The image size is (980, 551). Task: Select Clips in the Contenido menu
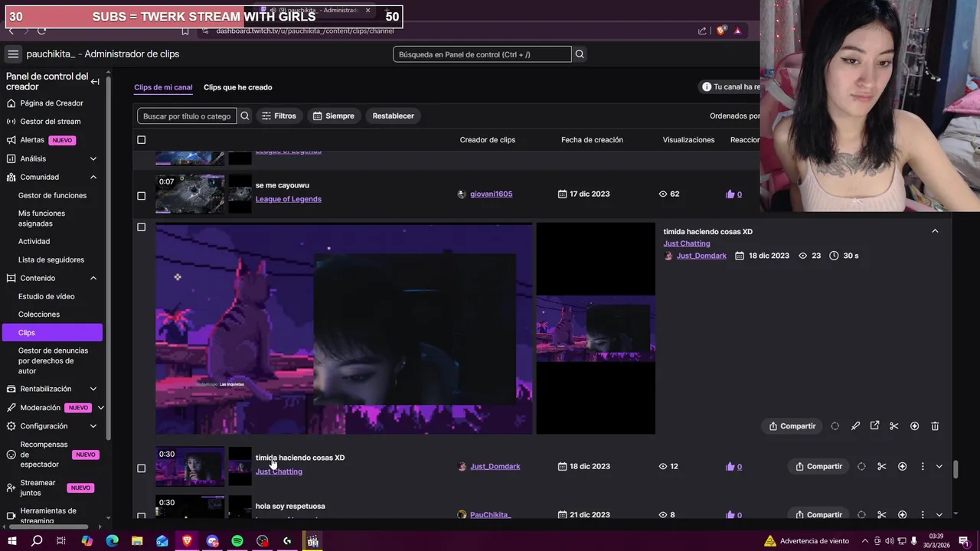click(x=52, y=333)
